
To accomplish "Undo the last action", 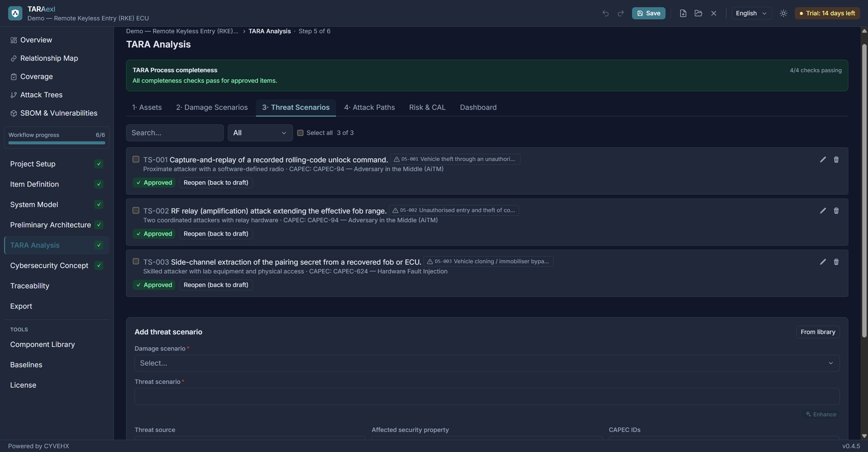I will click(605, 13).
